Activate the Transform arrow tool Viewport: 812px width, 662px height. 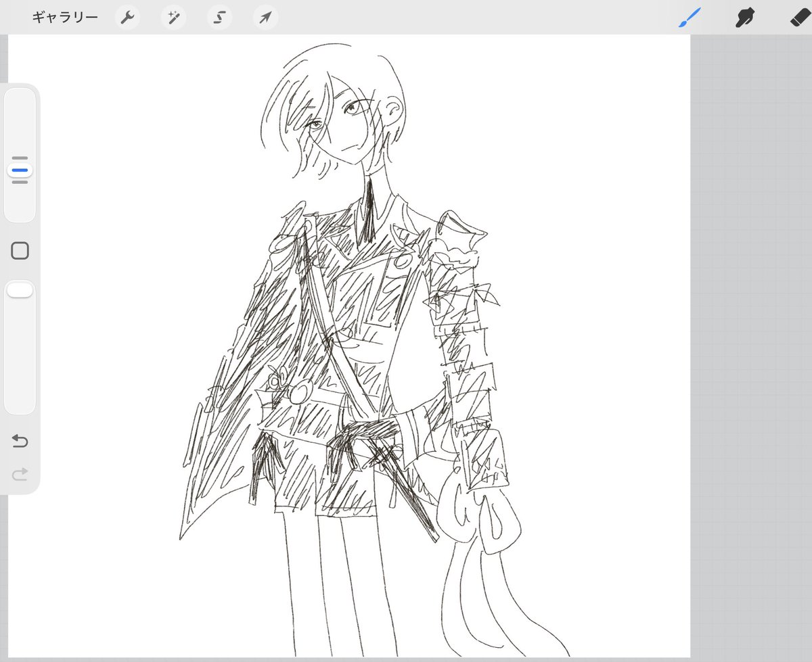265,18
